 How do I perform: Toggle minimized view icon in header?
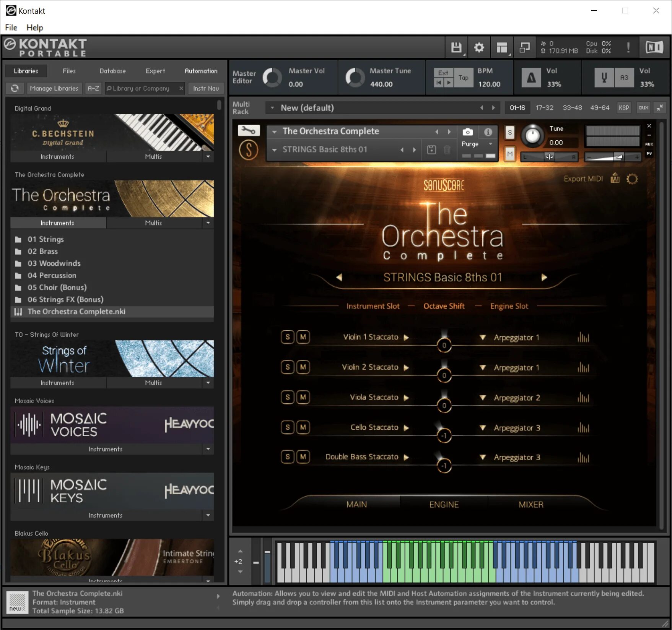[x=524, y=47]
